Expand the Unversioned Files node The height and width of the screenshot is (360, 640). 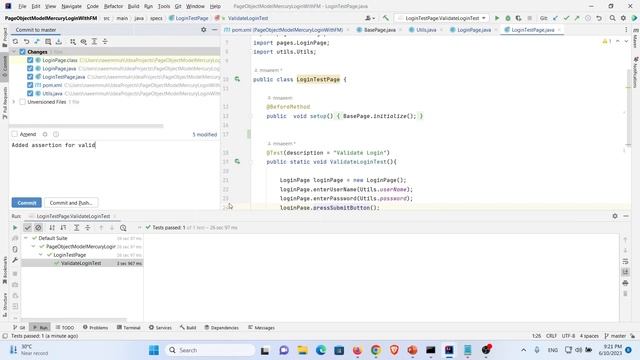(14, 102)
